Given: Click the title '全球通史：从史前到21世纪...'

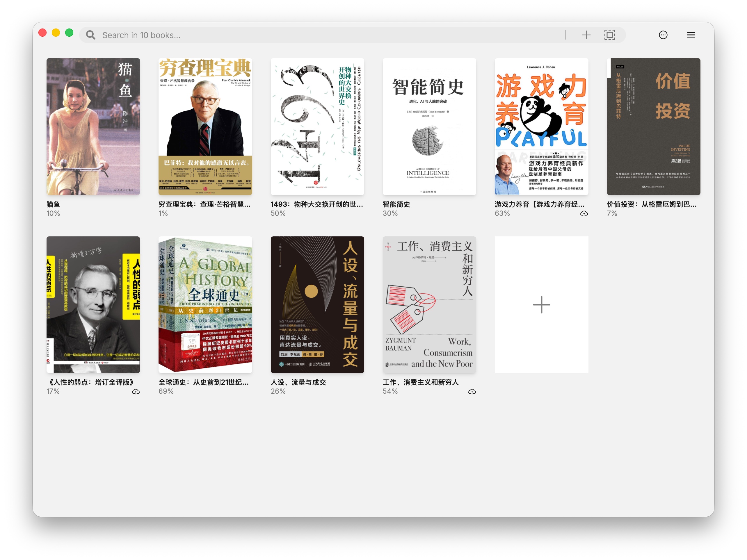Looking at the screenshot, I should (x=204, y=382).
